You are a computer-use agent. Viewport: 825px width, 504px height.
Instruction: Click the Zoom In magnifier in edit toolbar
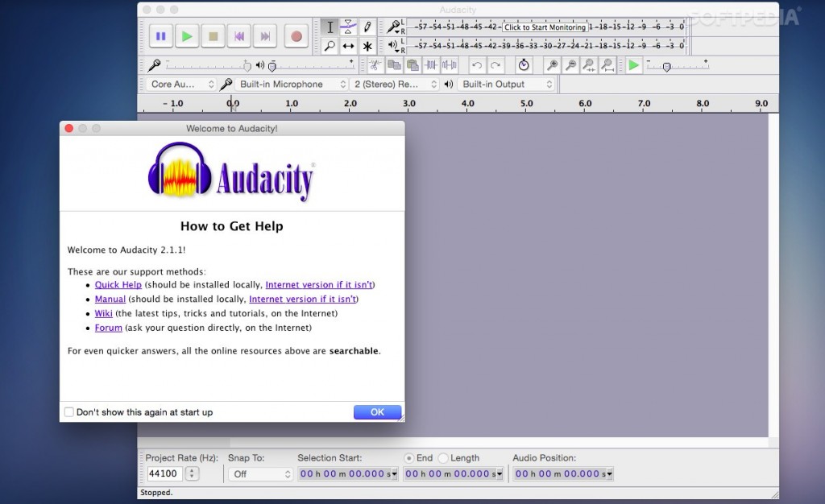[x=552, y=65]
